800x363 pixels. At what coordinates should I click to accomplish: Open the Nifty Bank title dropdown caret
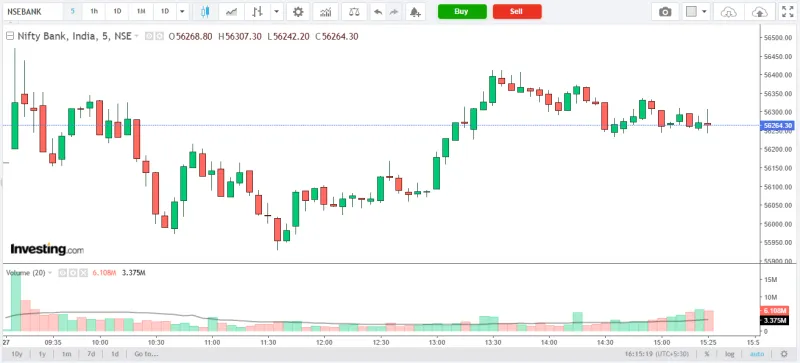click(x=137, y=36)
